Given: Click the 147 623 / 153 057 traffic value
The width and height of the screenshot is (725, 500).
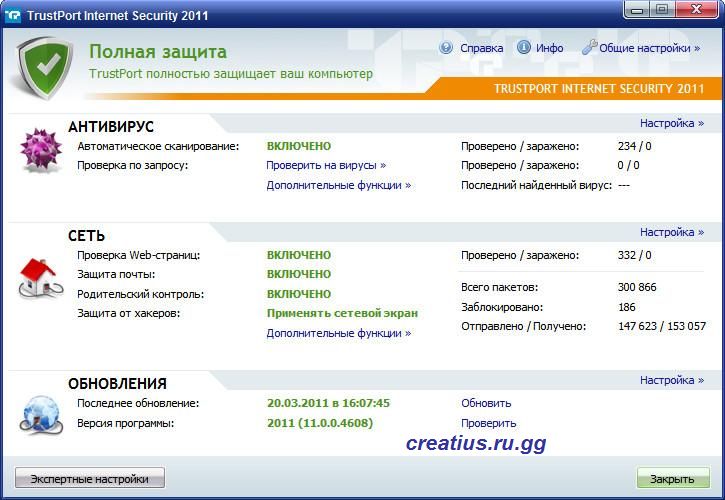Looking at the screenshot, I should click(x=662, y=327).
